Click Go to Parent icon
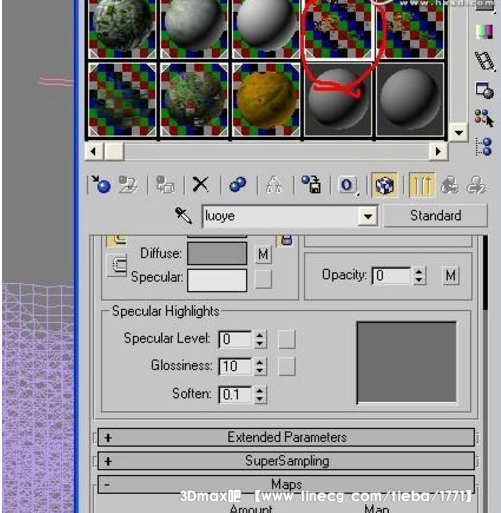Screen dimensions: 501x513 (450, 185)
